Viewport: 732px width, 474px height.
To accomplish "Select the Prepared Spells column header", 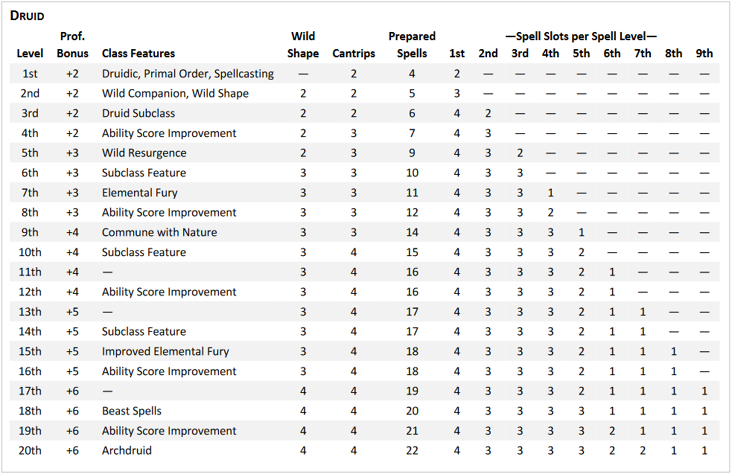I will [x=412, y=45].
